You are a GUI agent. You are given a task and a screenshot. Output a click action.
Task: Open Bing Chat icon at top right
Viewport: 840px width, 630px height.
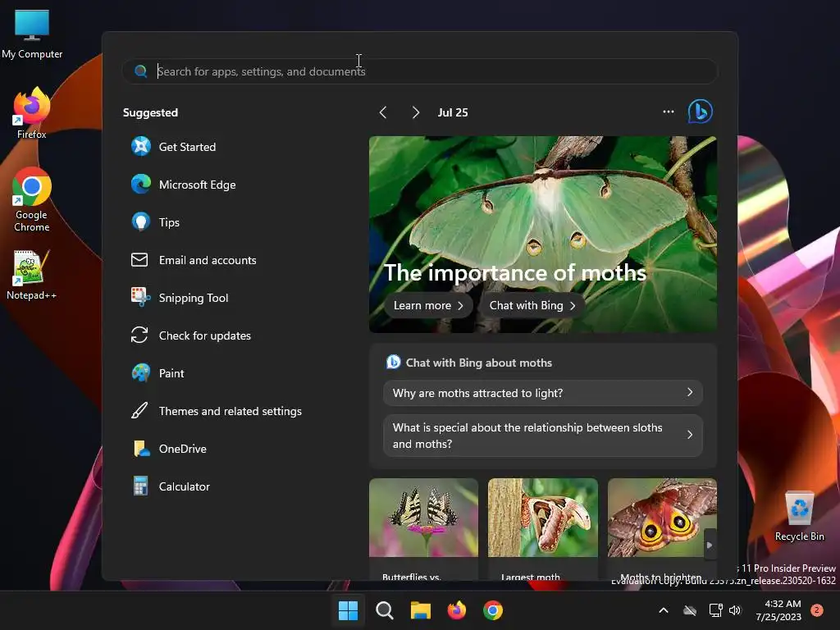(700, 112)
